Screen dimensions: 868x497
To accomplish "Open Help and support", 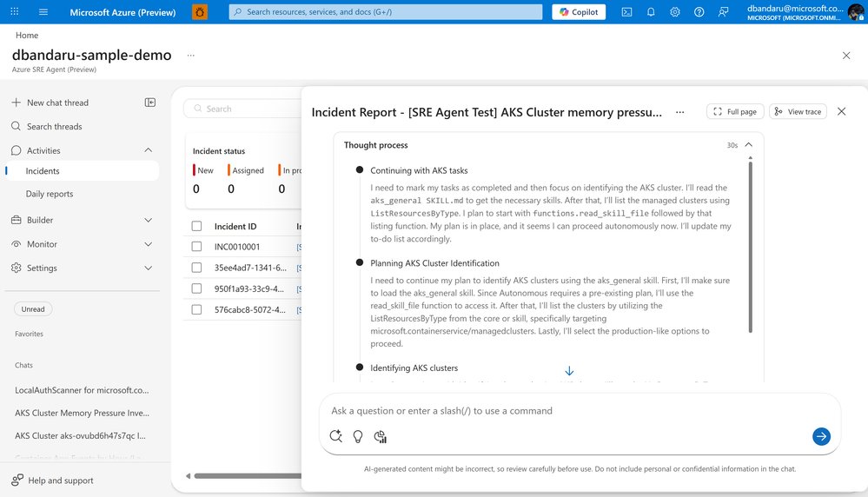I will point(60,480).
